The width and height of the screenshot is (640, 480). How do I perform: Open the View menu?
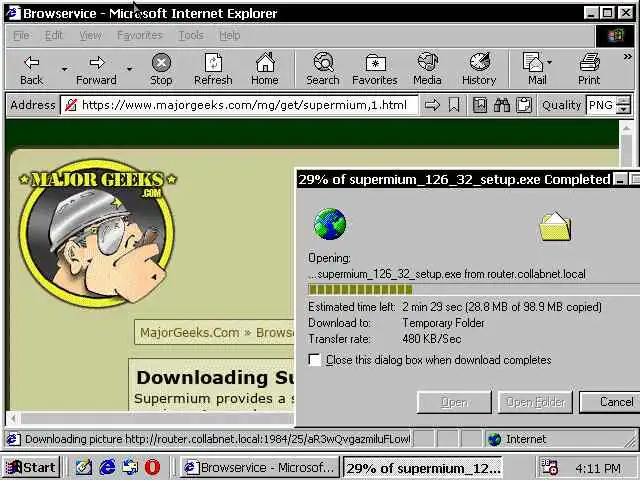point(91,36)
